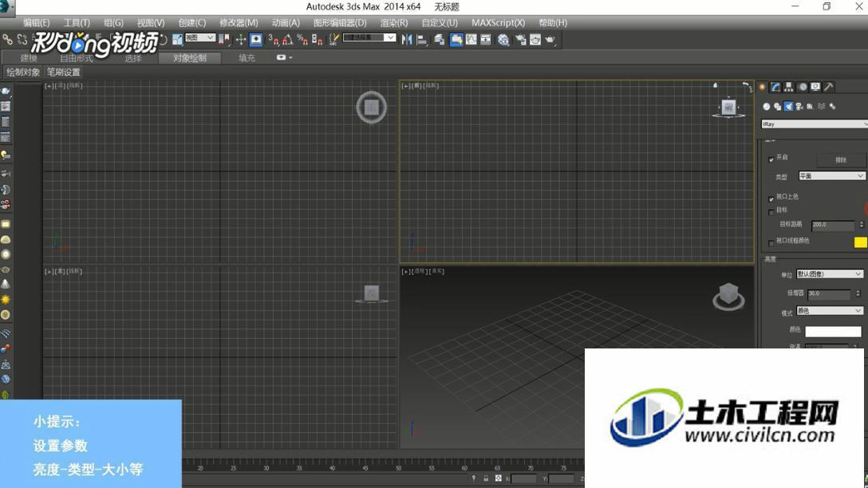Click the 笔刷设置 panel button
868x488 pixels.
pos(63,72)
